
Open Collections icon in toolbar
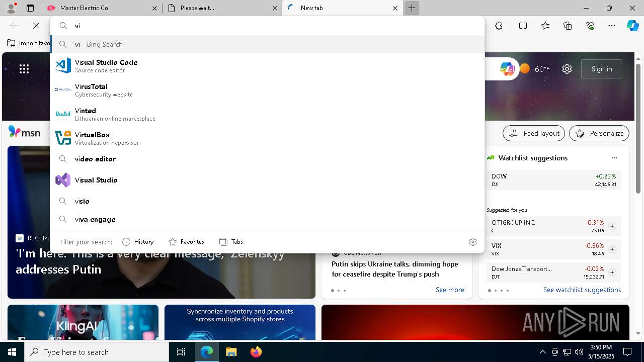568,26
